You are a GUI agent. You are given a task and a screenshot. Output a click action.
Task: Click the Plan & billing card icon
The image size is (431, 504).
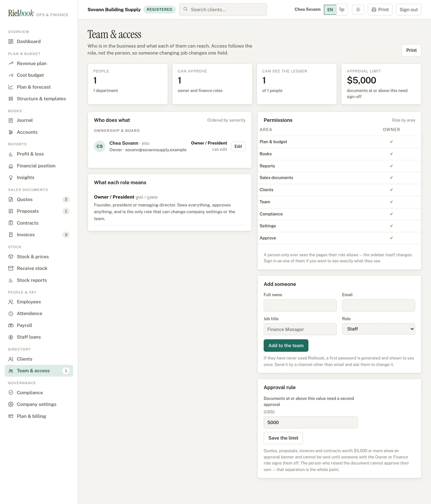pyautogui.click(x=11, y=416)
